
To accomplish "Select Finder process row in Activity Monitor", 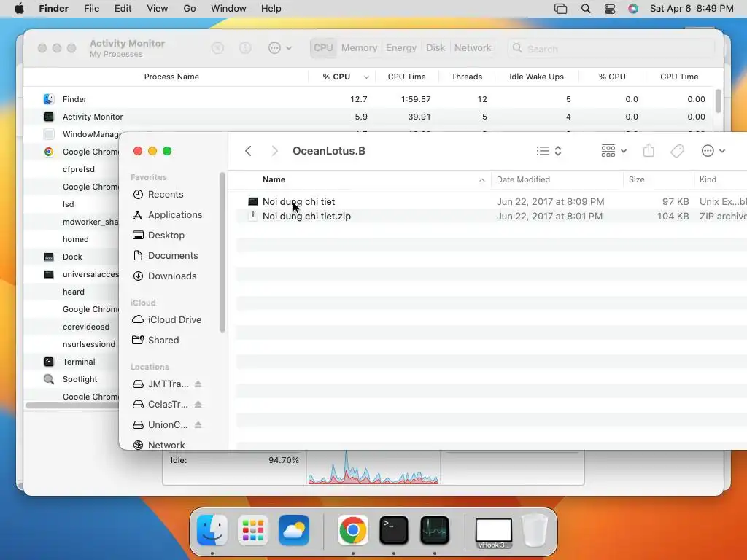I will pyautogui.click(x=368, y=99).
